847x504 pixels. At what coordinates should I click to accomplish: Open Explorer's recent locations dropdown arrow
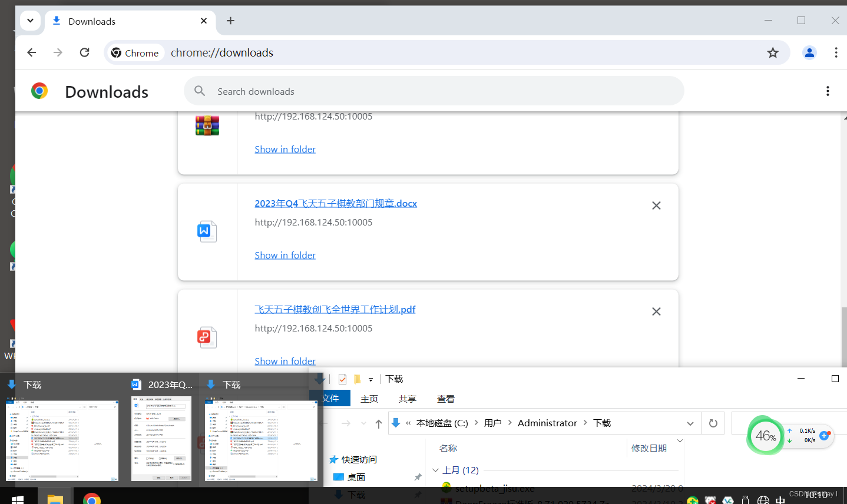[363, 423]
